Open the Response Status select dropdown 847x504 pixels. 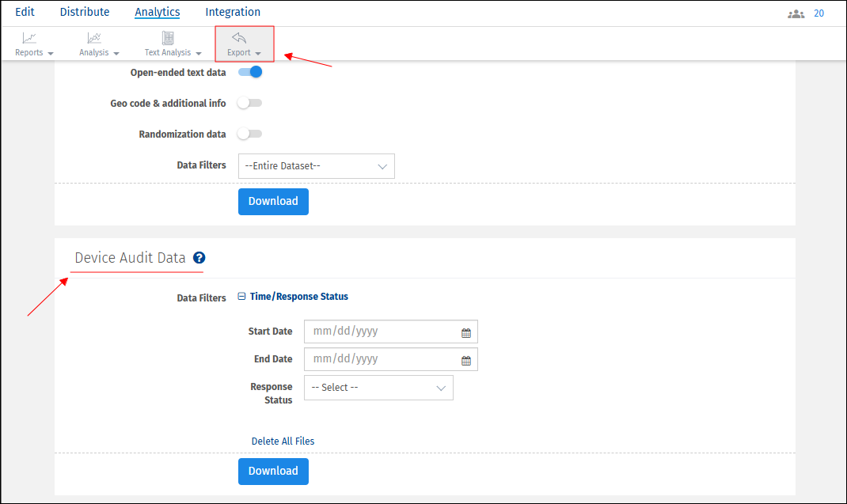(378, 388)
